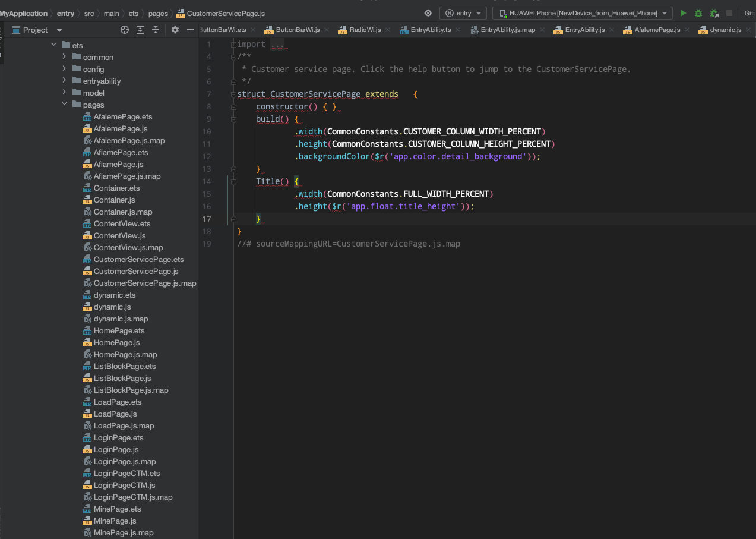Click the gray Stop square icon

tap(729, 13)
